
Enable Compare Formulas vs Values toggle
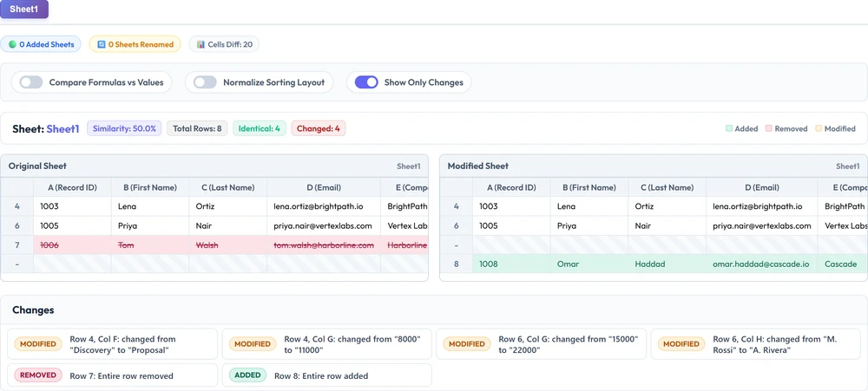point(31,82)
